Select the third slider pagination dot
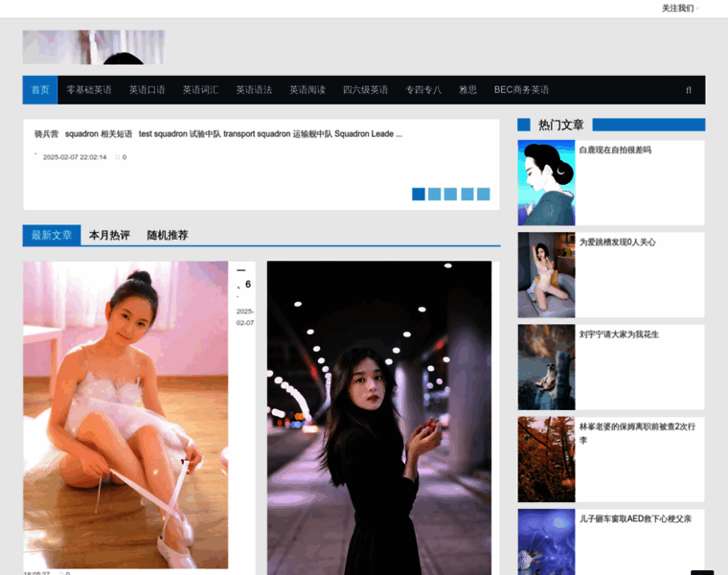Viewport: 728px width, 575px height. click(x=450, y=194)
